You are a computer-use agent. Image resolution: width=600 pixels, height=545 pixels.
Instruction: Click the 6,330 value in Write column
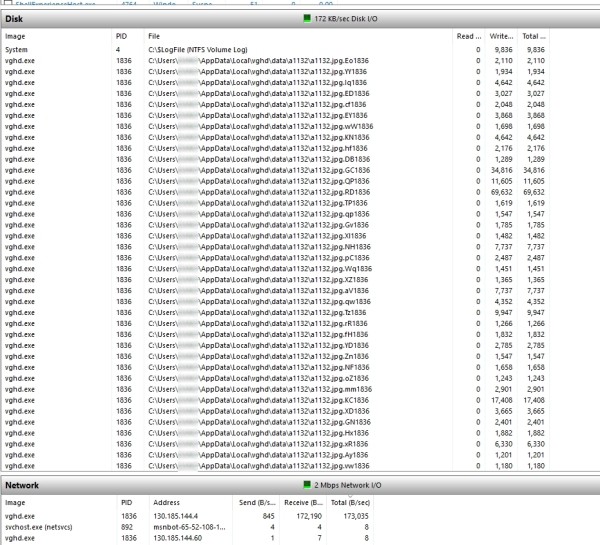[503, 444]
